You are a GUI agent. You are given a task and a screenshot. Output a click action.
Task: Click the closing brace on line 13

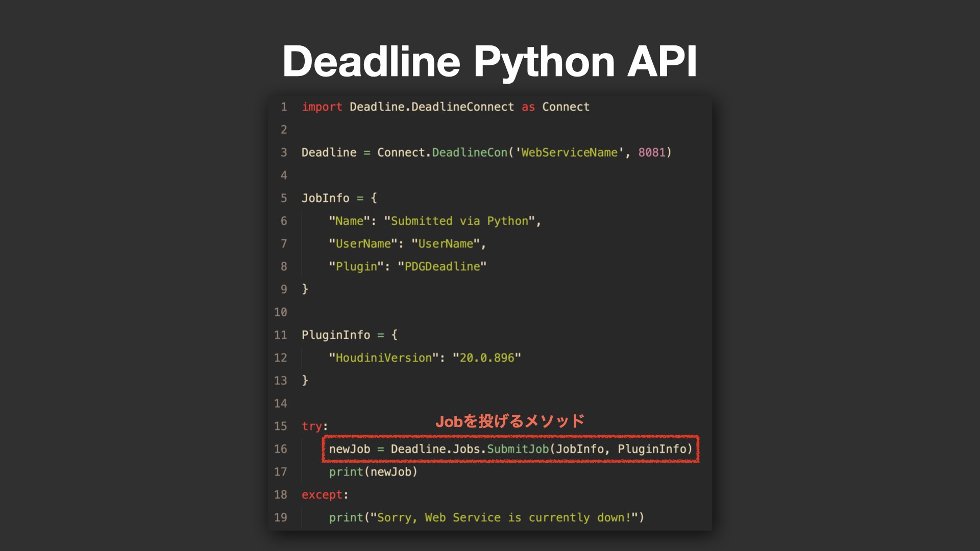(305, 380)
